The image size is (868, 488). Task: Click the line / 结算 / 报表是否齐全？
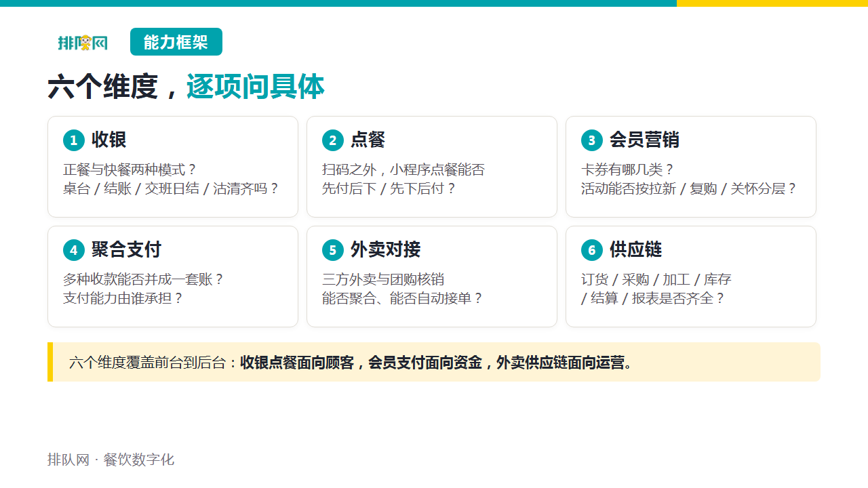click(x=654, y=298)
